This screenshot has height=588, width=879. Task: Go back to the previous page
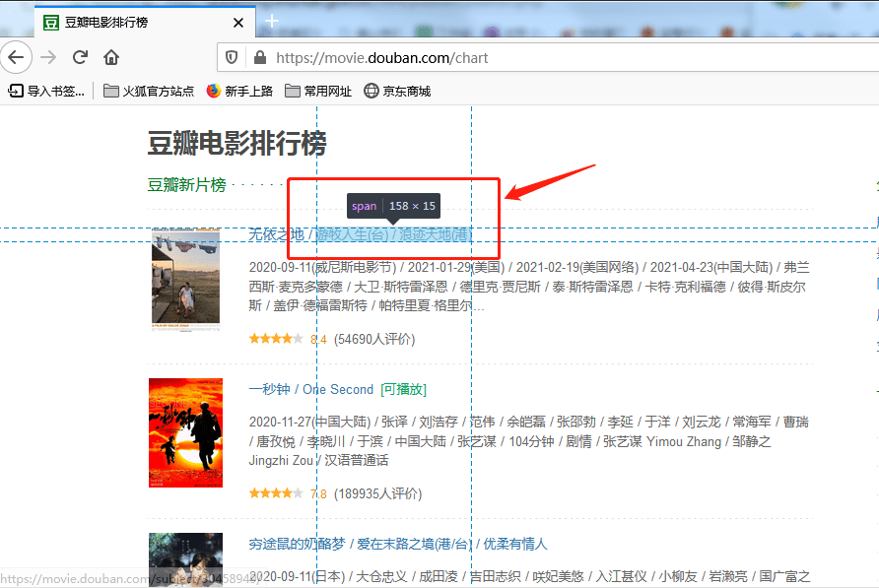point(16,57)
